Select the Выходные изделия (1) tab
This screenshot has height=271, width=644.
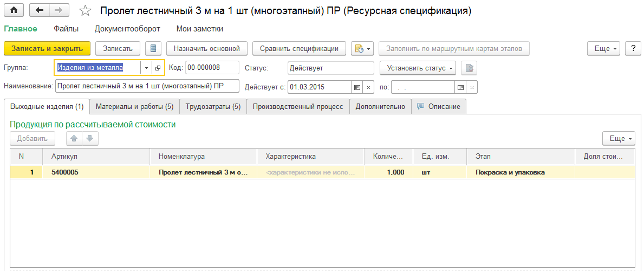[x=47, y=107]
